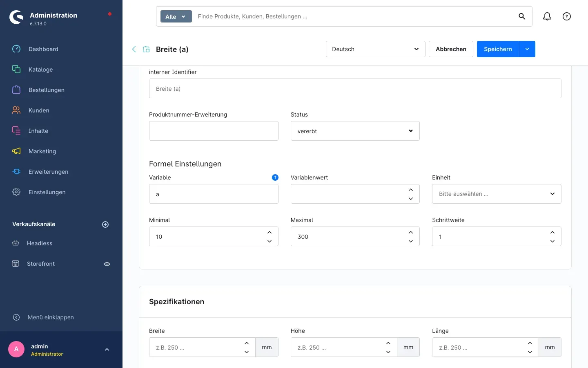Open notifications bell
Viewport: 588px width, 368px height.
pyautogui.click(x=547, y=16)
